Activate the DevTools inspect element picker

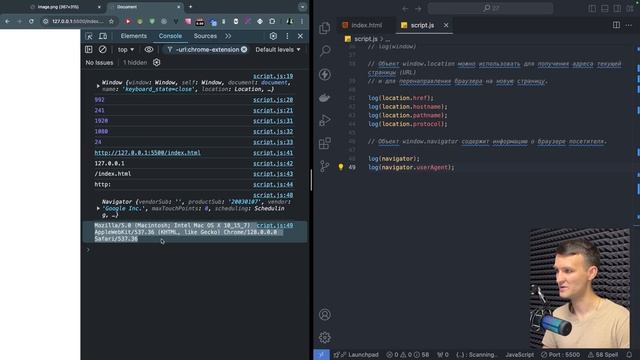pos(89,36)
